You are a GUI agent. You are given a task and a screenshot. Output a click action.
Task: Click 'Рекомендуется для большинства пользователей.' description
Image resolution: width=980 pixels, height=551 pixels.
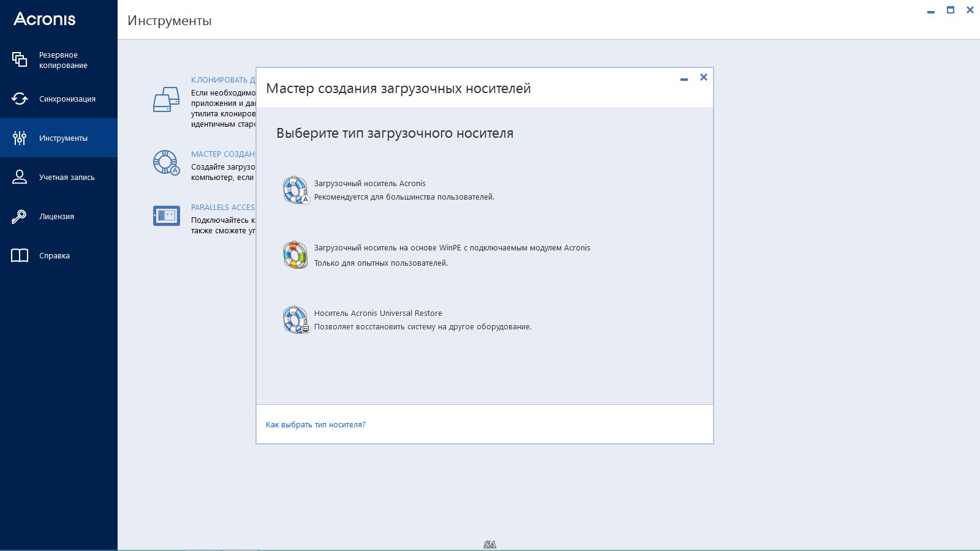pyautogui.click(x=404, y=197)
